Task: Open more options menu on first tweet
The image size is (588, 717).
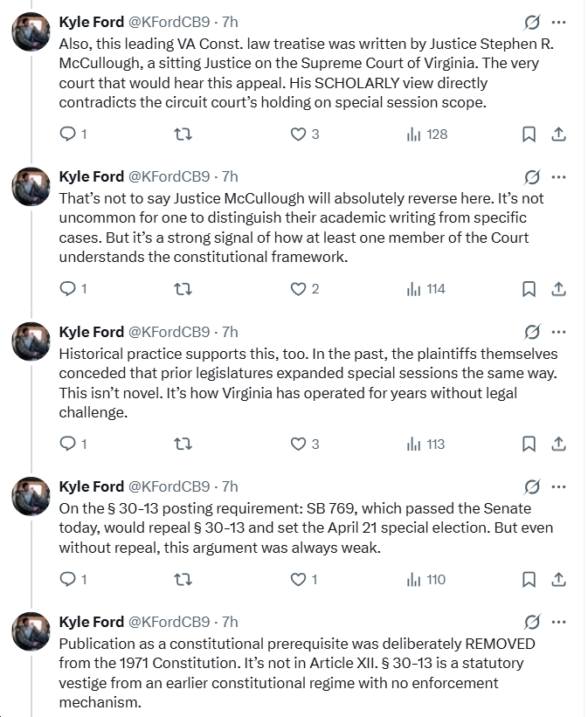Action: 559,22
